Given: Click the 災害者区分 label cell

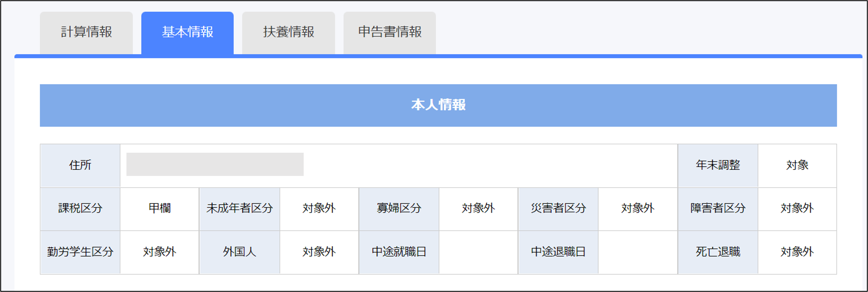Looking at the screenshot, I should (558, 209).
